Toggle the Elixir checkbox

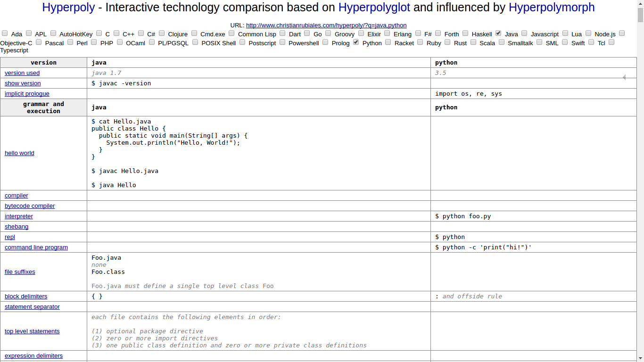[361, 33]
